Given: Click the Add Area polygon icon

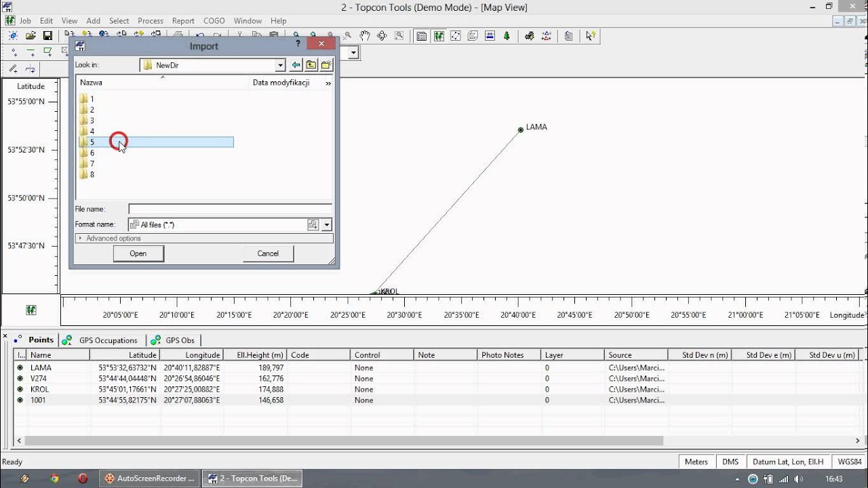Looking at the screenshot, I should pos(47,52).
